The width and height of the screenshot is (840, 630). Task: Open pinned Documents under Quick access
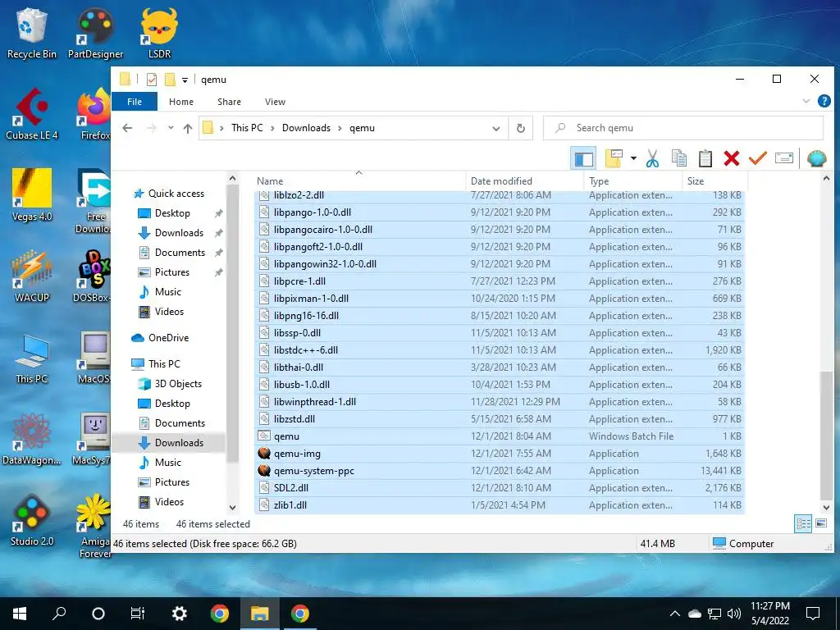point(180,253)
